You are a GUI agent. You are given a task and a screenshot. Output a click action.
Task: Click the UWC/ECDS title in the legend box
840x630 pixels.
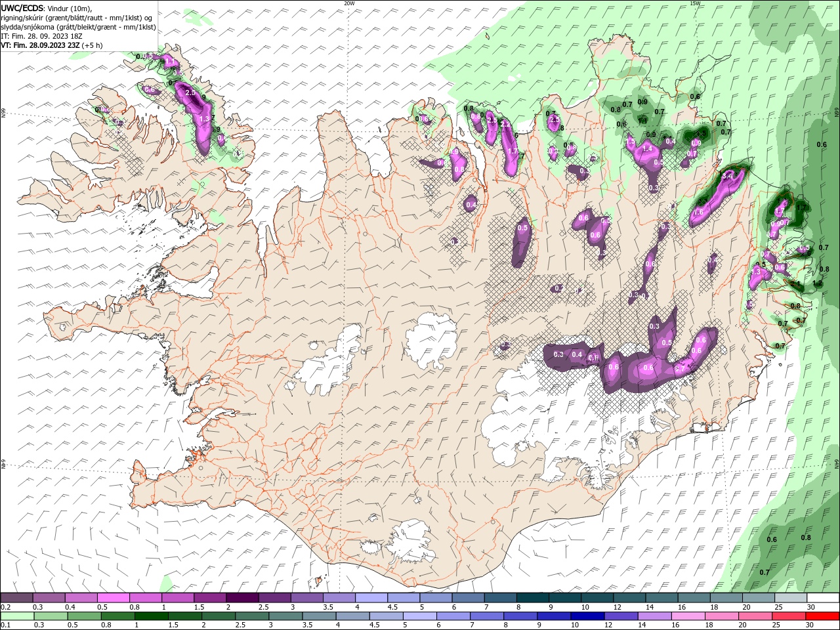pyautogui.click(x=22, y=8)
